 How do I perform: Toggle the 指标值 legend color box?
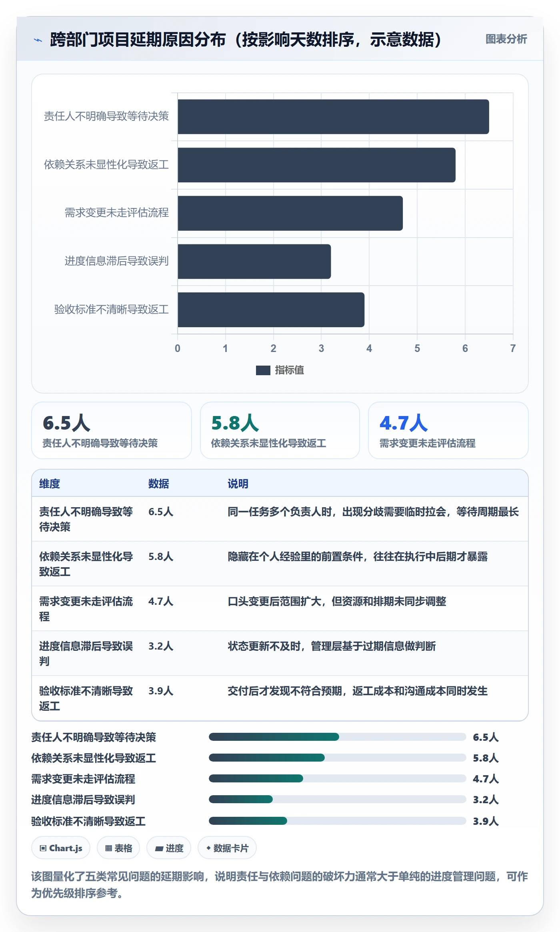(x=263, y=370)
